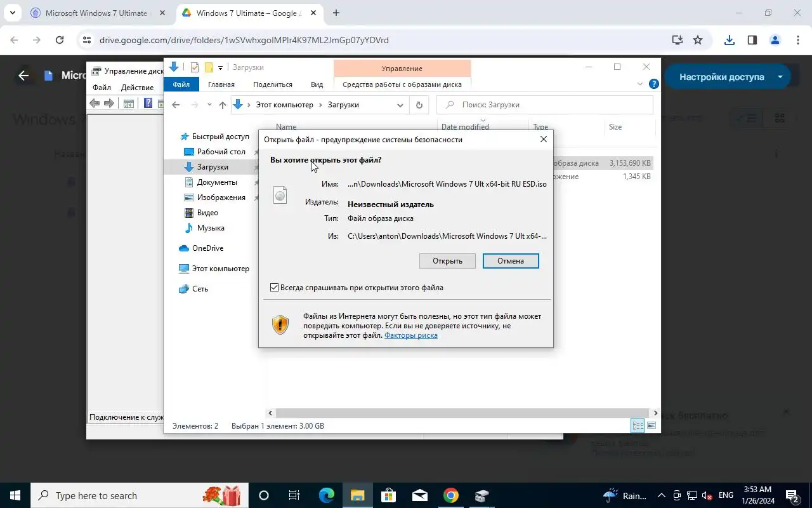Refresh the Загрузки folder
Screen dimensions: 812x508
[x=419, y=105]
